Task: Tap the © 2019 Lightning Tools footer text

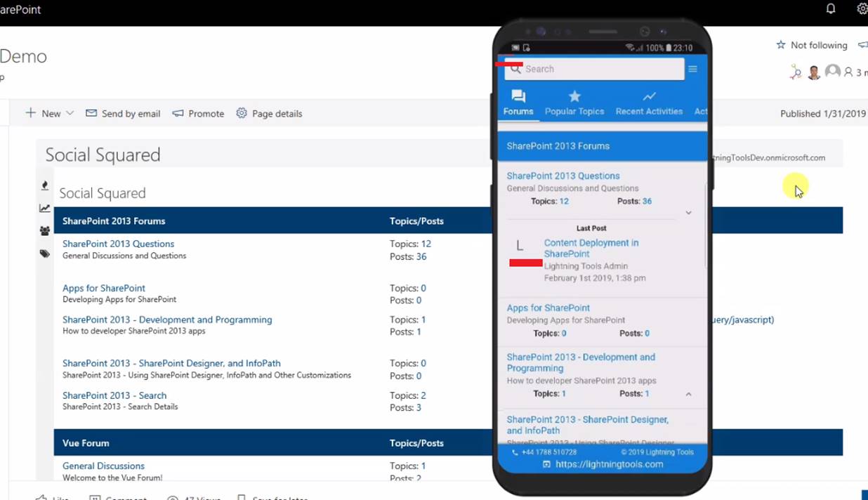Action: click(x=657, y=452)
